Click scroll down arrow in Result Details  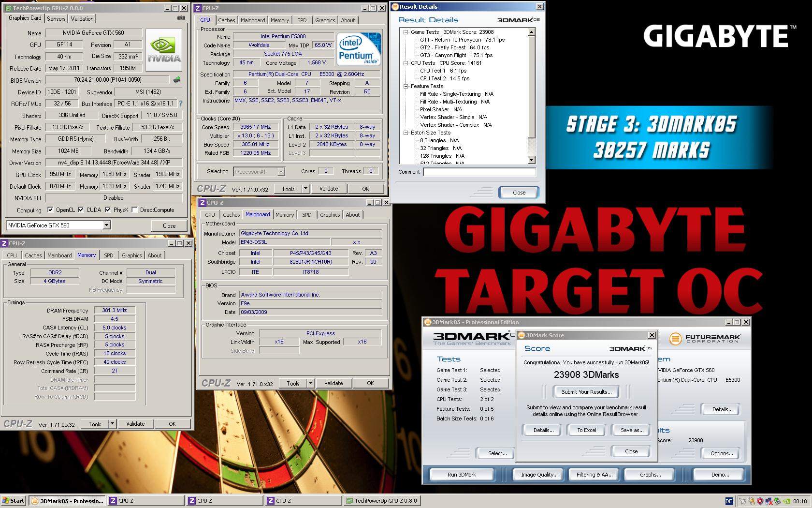pyautogui.click(x=532, y=160)
